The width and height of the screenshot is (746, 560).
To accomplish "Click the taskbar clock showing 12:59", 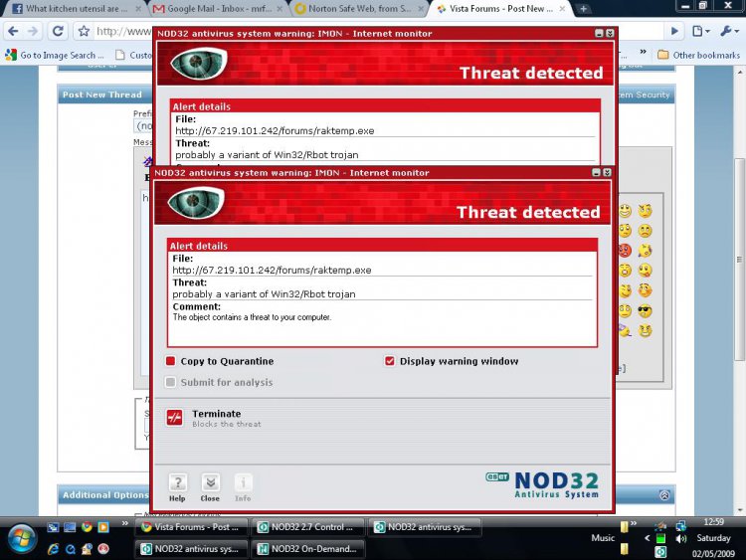I will (x=713, y=522).
